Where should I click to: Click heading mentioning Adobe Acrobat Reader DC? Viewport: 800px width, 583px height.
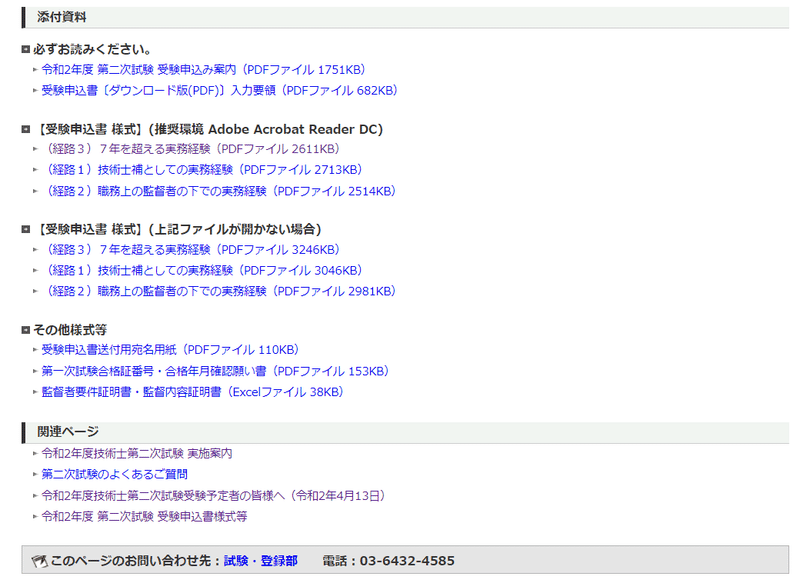click(x=209, y=130)
